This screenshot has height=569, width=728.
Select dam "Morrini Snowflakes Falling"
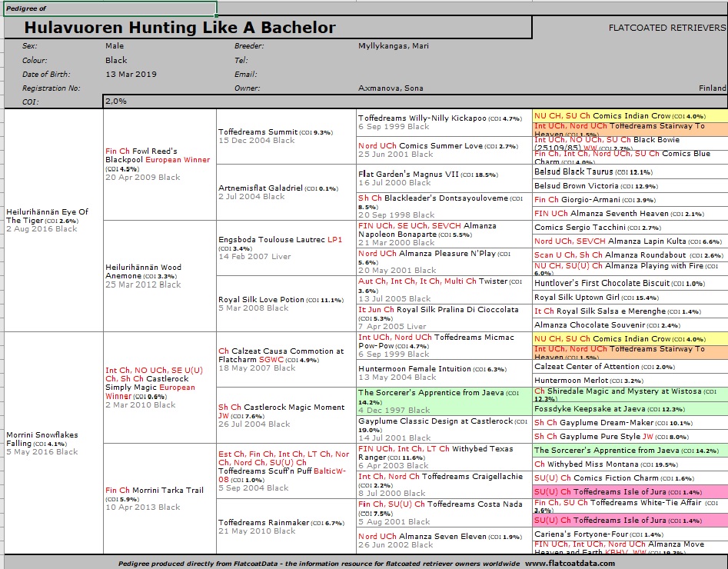click(53, 443)
